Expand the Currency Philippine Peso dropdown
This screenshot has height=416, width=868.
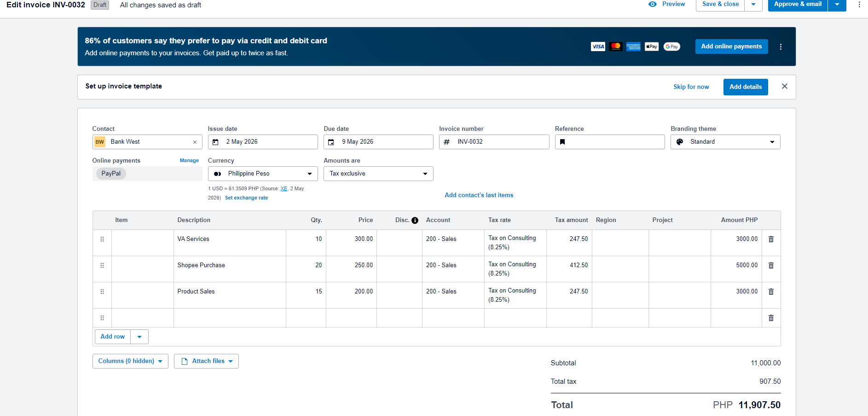pyautogui.click(x=263, y=174)
